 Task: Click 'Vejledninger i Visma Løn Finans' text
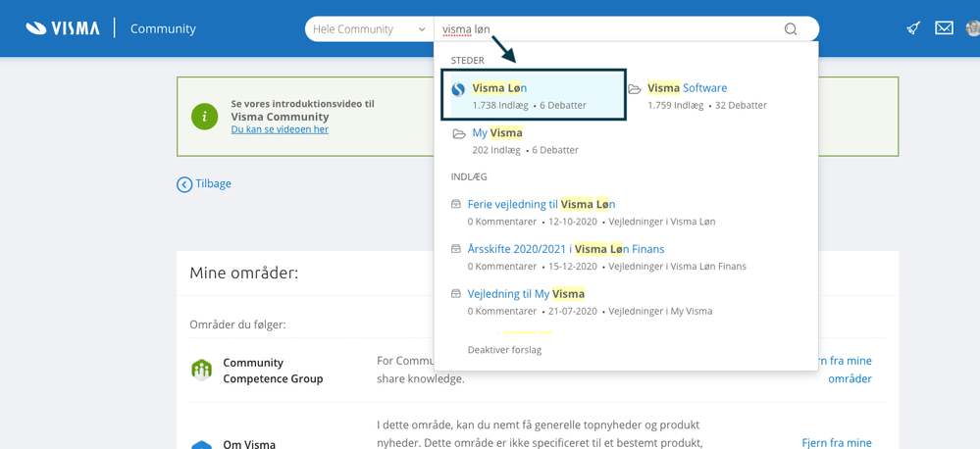click(678, 267)
